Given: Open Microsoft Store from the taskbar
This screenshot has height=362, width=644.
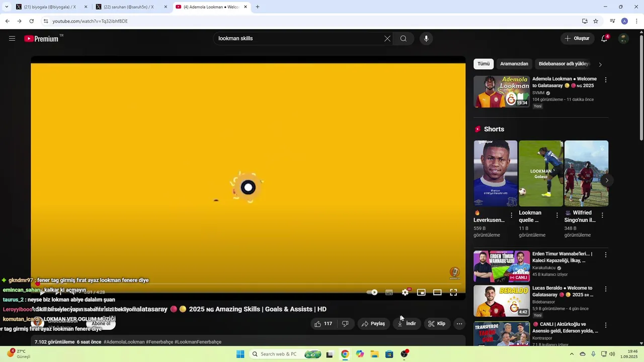Looking at the screenshot, I should point(389,354).
